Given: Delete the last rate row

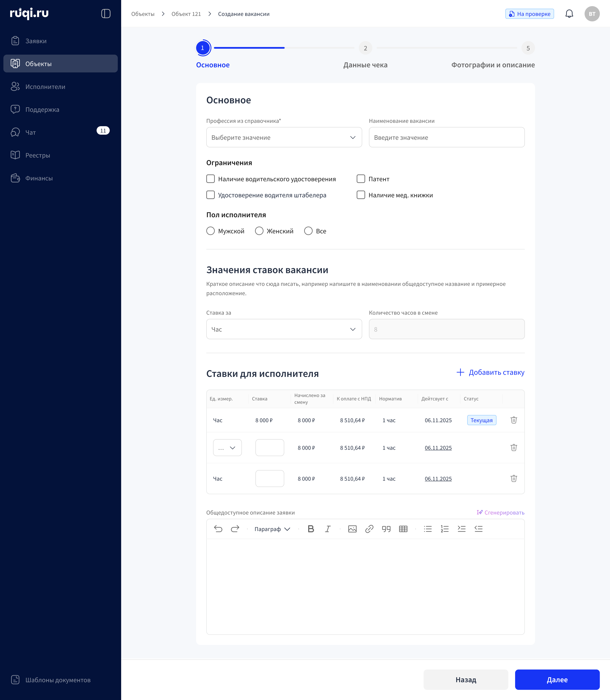Looking at the screenshot, I should pos(514,479).
